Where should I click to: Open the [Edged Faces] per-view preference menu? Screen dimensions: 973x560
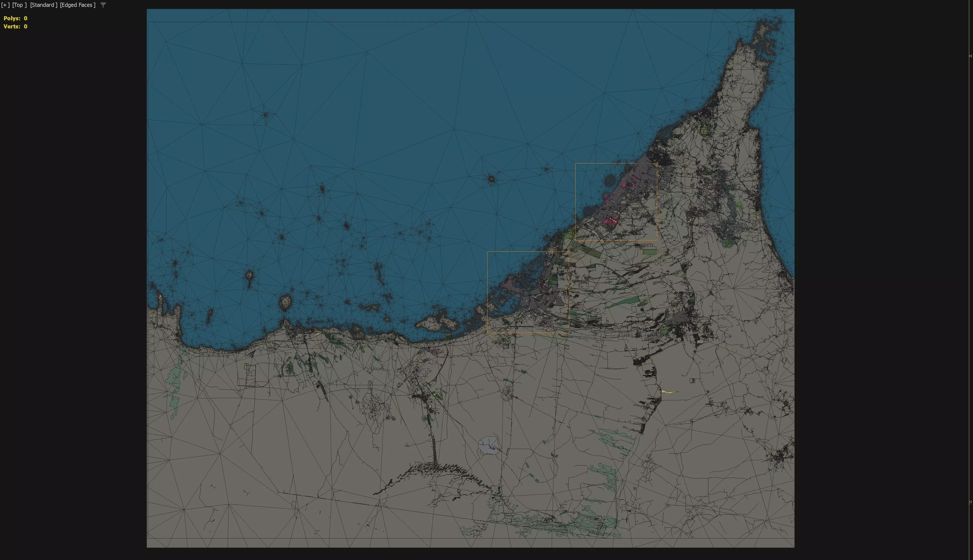[x=77, y=5]
